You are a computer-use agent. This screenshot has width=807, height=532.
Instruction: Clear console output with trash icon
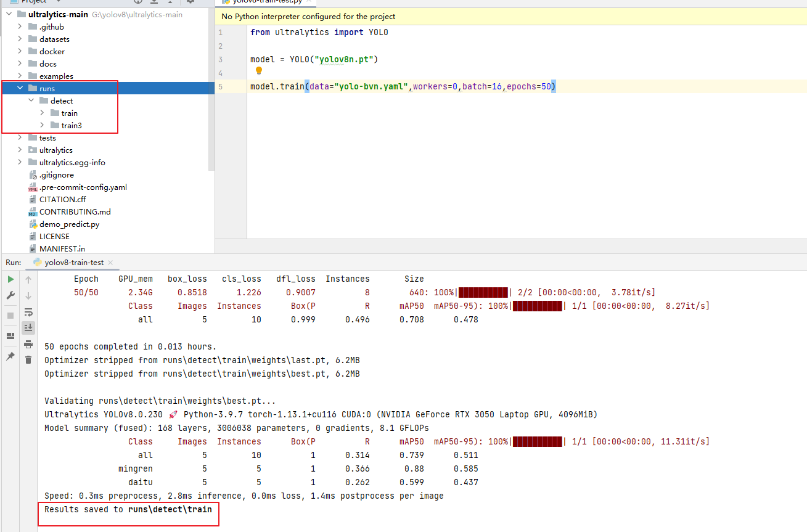coord(28,359)
